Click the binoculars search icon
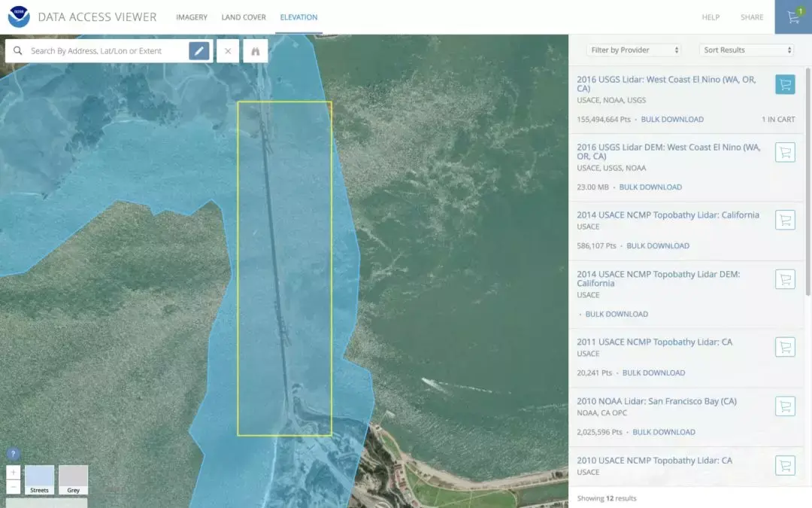 click(x=256, y=50)
